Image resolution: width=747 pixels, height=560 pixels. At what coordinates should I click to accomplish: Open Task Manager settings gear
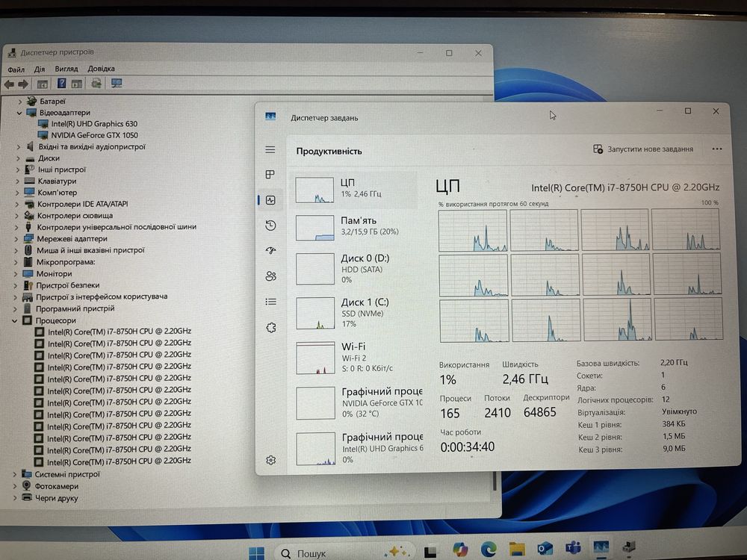(270, 460)
